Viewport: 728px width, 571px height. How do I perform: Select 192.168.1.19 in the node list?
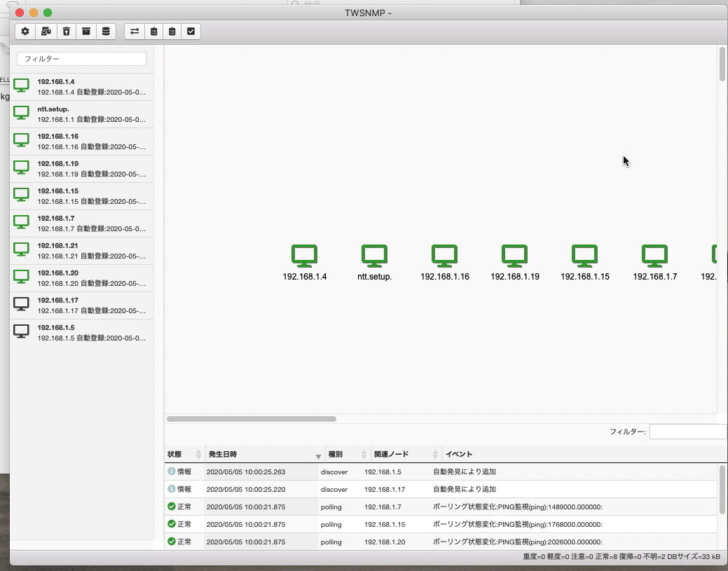82,169
